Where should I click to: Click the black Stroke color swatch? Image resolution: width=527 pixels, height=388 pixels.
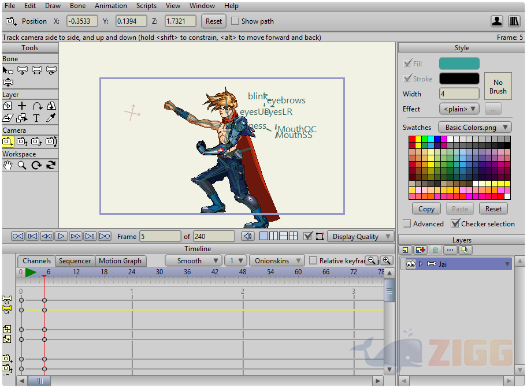pyautogui.click(x=459, y=79)
